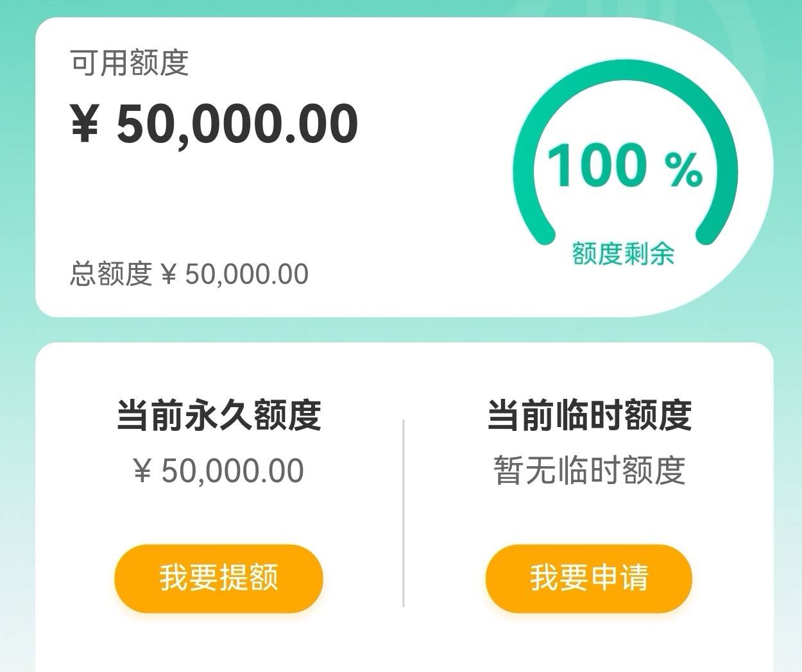This screenshot has height=672, width=802.
Task: Tap the 我要申请 button
Action: click(588, 578)
